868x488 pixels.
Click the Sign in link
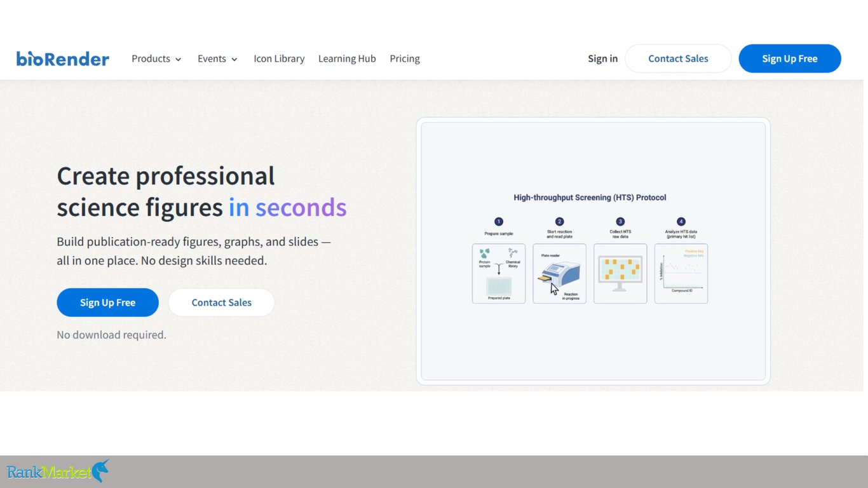click(602, 58)
